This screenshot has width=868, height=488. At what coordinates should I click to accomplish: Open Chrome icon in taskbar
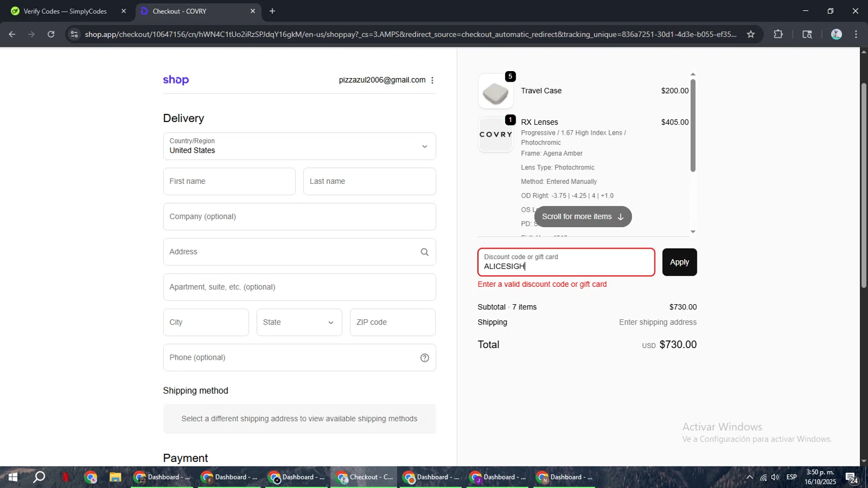91,478
